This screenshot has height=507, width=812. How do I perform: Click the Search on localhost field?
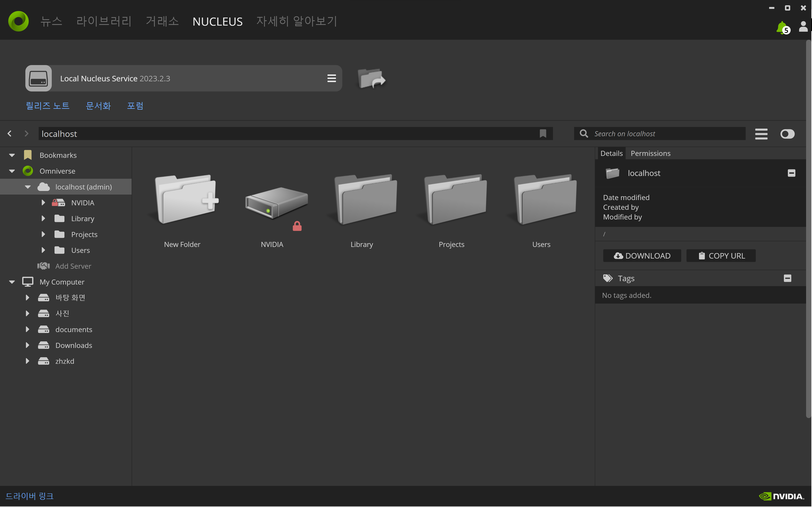click(667, 134)
